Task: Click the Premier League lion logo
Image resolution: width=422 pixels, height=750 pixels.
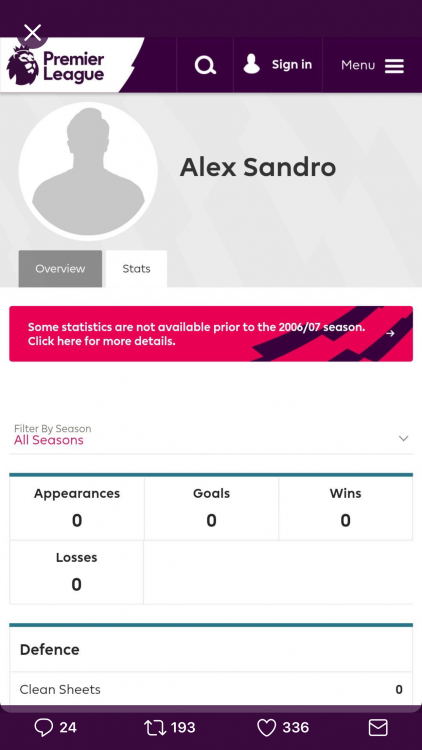Action: [22, 66]
